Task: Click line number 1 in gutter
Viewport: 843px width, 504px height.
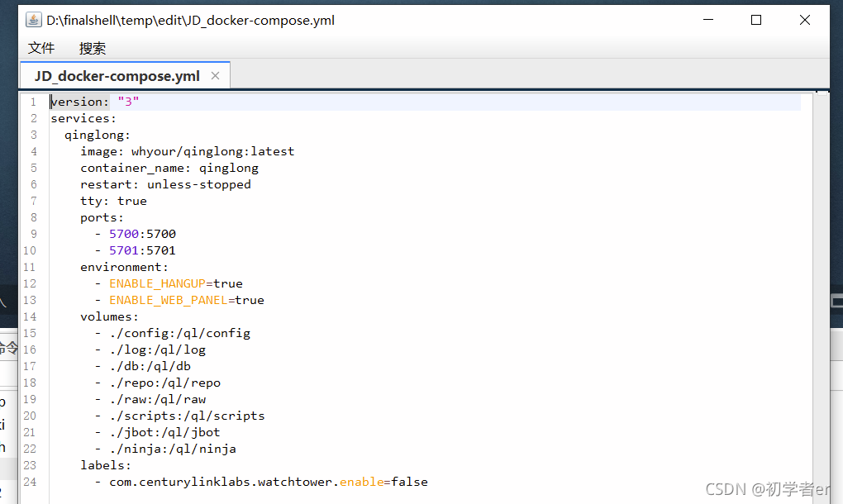Action: pyautogui.click(x=33, y=102)
